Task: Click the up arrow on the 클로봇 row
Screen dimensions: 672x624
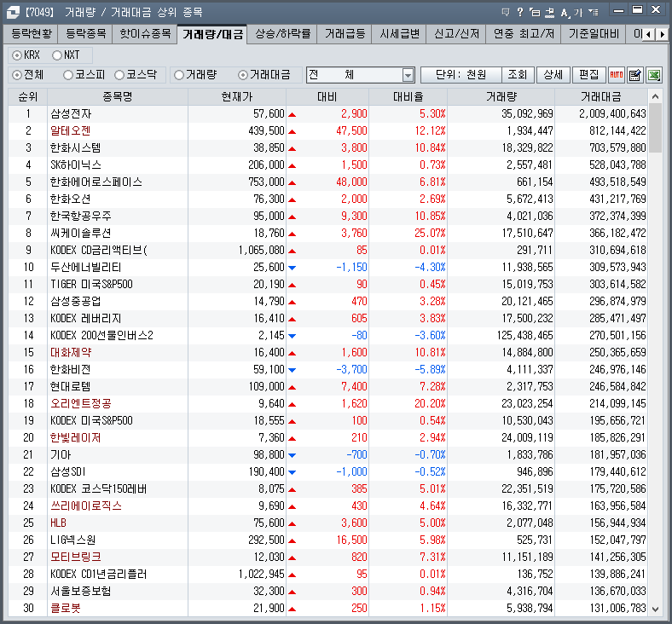Action: tap(293, 609)
